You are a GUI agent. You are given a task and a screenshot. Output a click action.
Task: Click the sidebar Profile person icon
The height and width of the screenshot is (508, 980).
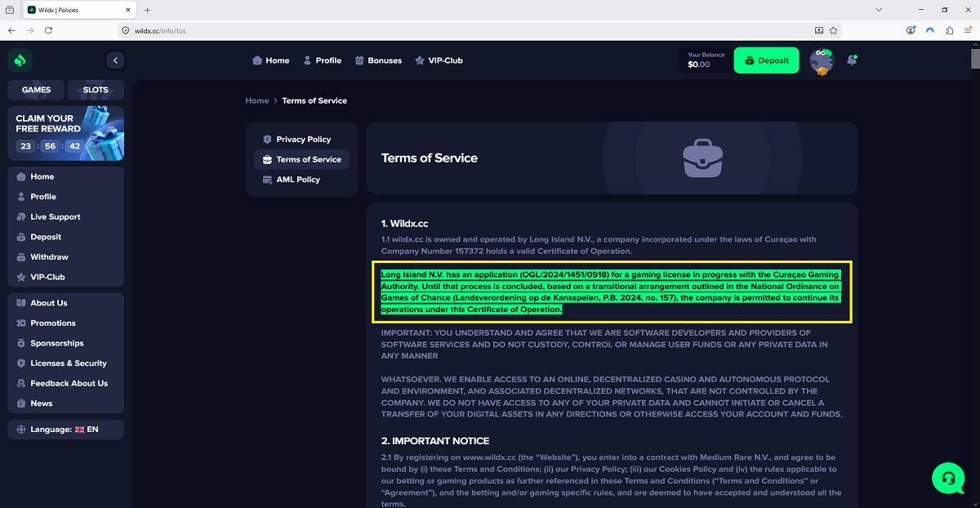click(x=22, y=197)
